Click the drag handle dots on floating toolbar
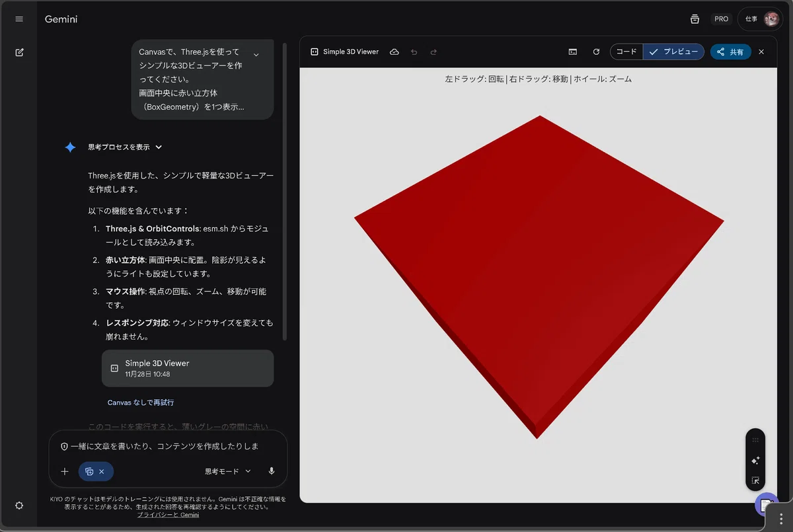This screenshot has width=793, height=532. click(x=755, y=439)
